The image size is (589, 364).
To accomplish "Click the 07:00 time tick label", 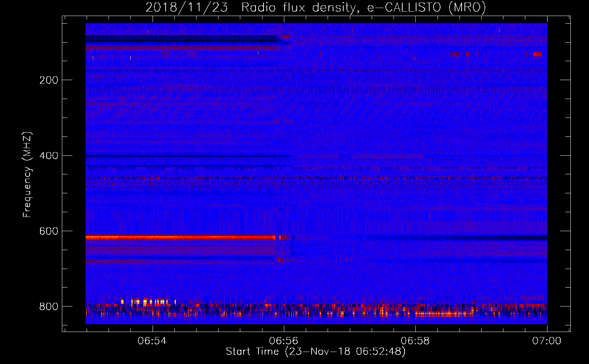I will click(547, 341).
